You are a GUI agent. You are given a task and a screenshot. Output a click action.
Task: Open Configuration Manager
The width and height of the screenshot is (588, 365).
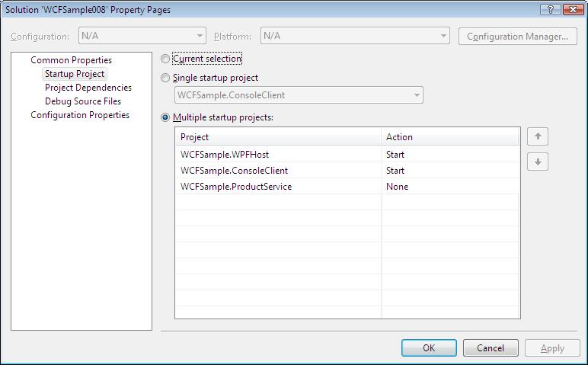[517, 37]
